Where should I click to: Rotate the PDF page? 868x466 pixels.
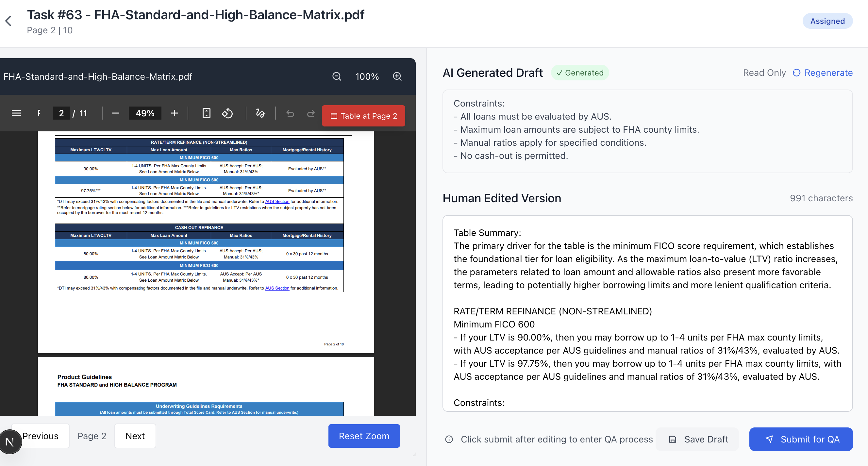coord(228,113)
